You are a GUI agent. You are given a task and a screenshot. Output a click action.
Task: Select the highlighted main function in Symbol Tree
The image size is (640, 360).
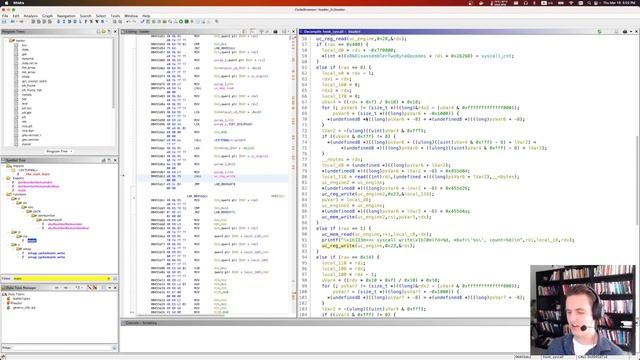(x=32, y=240)
